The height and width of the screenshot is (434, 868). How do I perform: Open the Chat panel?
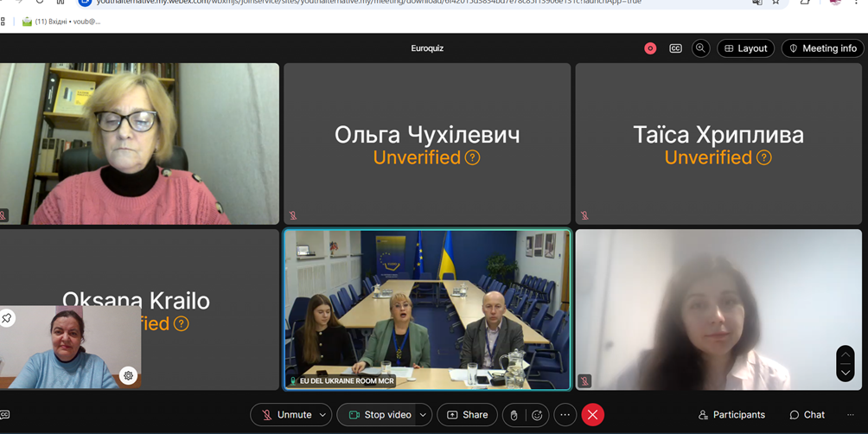[807, 415]
